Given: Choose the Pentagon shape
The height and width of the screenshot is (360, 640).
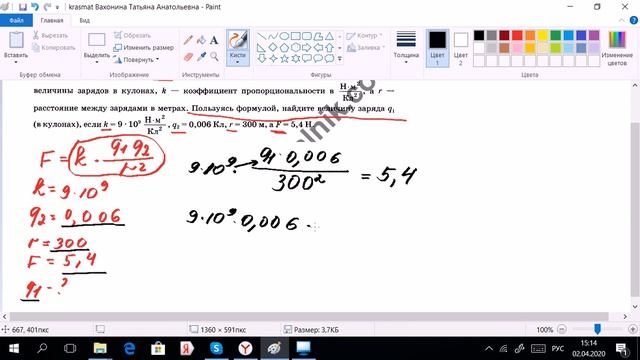Looking at the screenshot, I should (284, 47).
